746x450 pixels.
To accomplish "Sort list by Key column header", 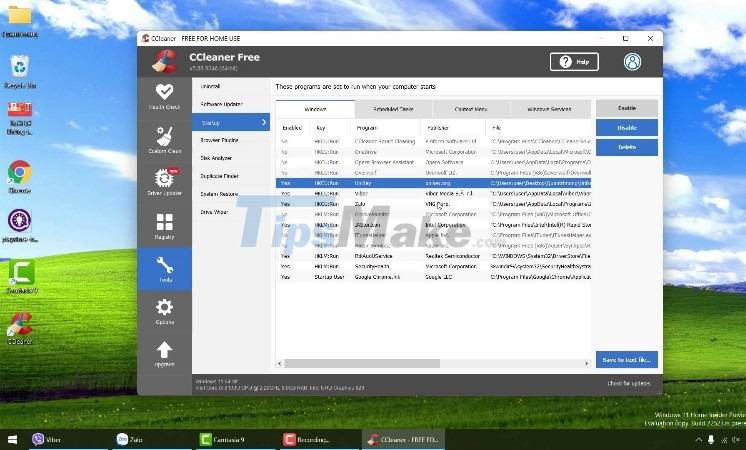I will (x=330, y=128).
